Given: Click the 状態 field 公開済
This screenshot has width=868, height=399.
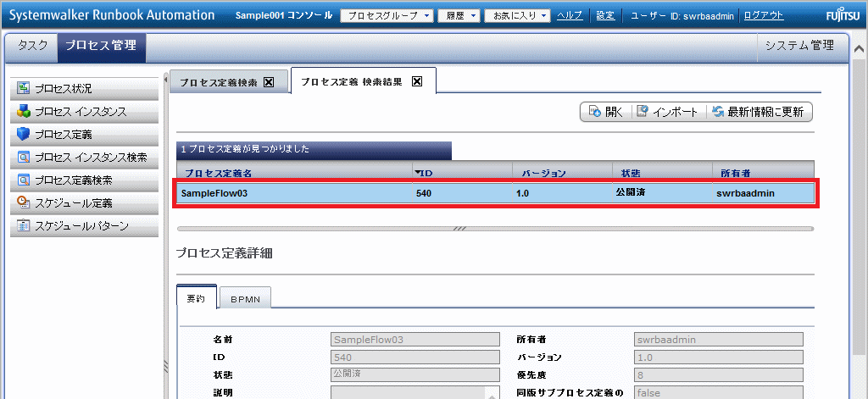Looking at the screenshot, I should (x=415, y=374).
